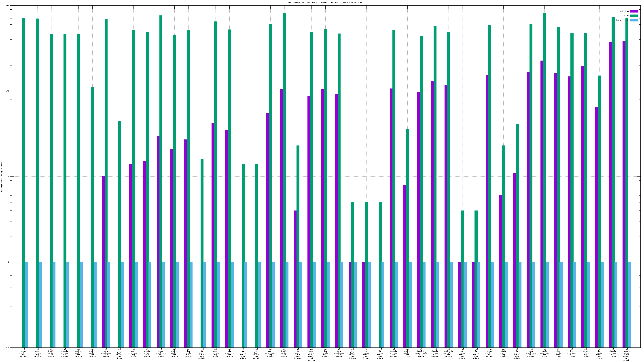Viewport: 644px width, 362px height.
Task: Click the 2@ dnsbl-1.uceprotect.net origin label
Action: [421, 353]
